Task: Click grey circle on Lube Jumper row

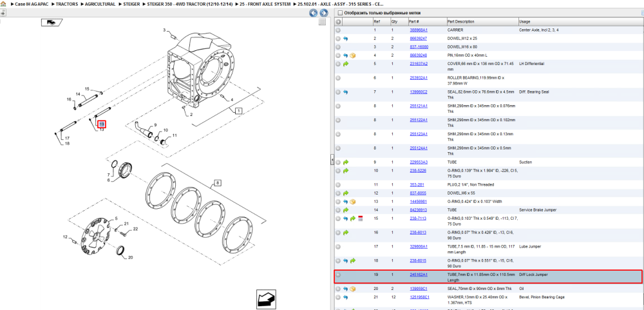Action: (x=338, y=247)
